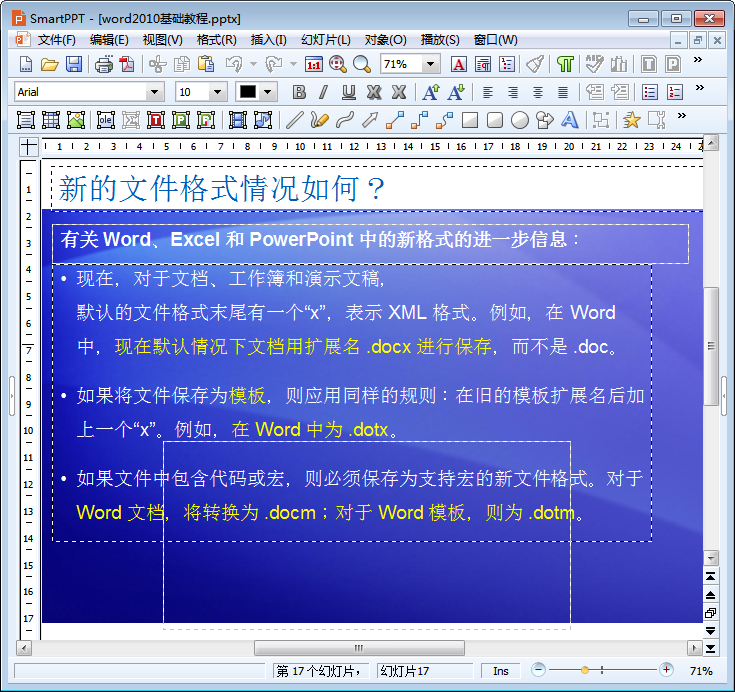Select the curve drawing tool
The image size is (735, 692).
pos(345,120)
